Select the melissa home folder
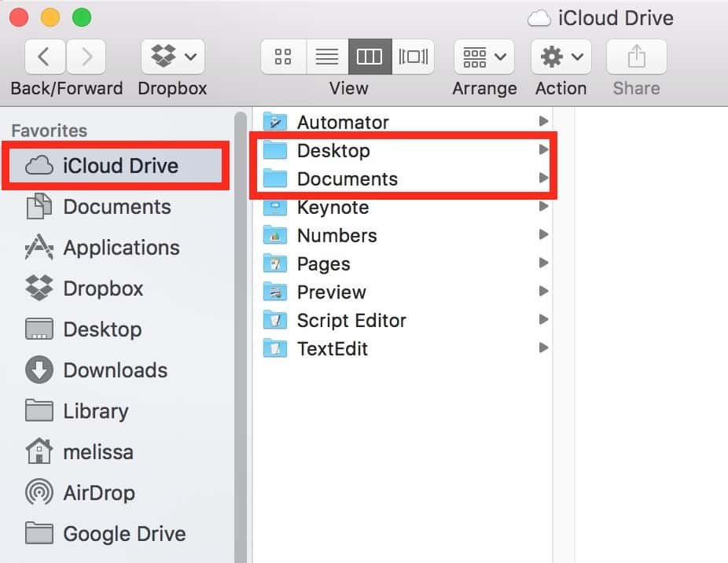 click(x=97, y=452)
